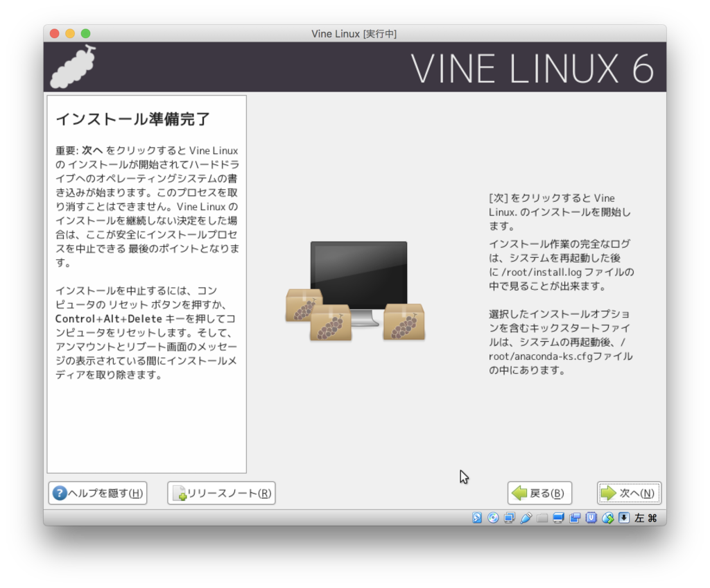Maximize the Vine Linux VM window

pos(85,33)
